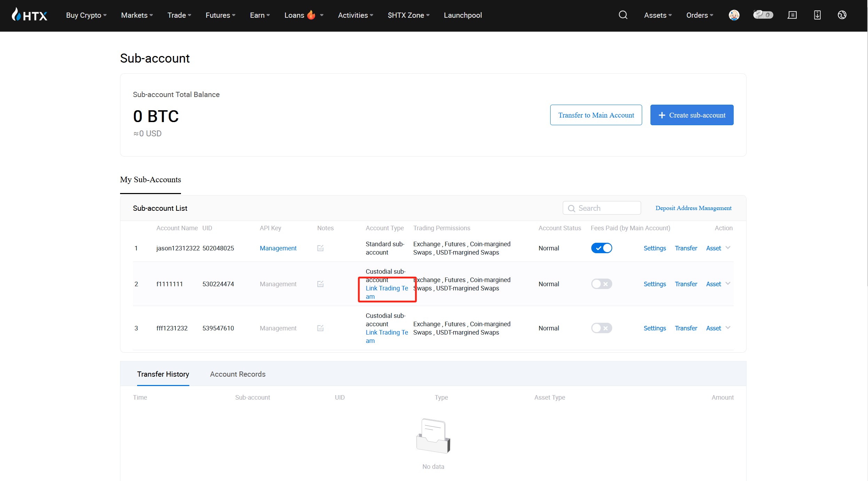Viewport: 868px width, 481px height.
Task: Click the rewards points badge in header
Action: coord(763,15)
